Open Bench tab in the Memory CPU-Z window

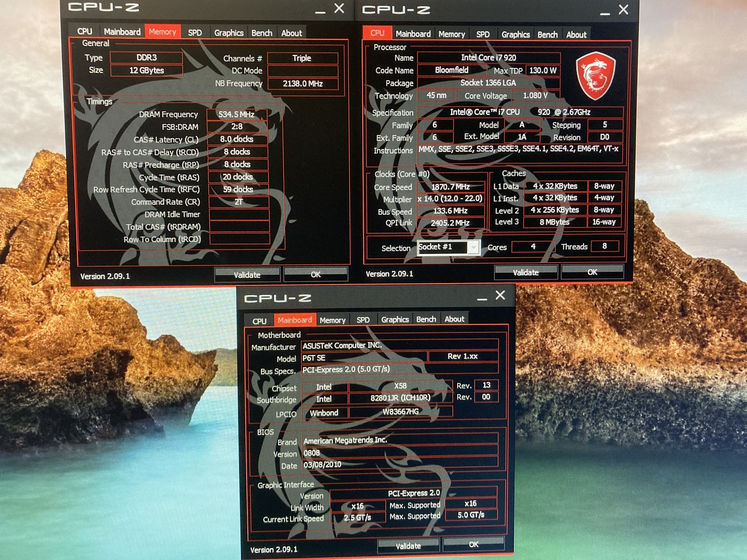[262, 33]
